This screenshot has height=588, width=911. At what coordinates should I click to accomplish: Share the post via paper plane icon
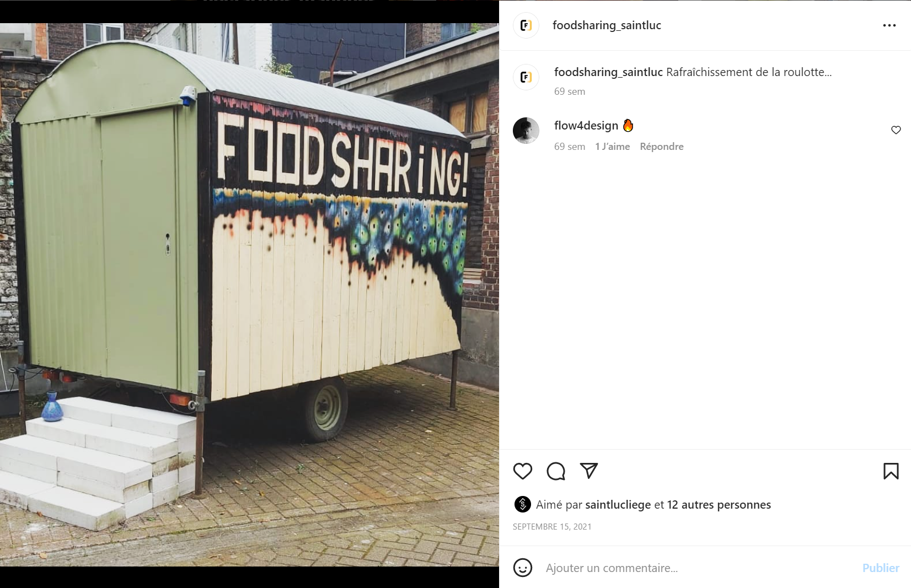588,471
